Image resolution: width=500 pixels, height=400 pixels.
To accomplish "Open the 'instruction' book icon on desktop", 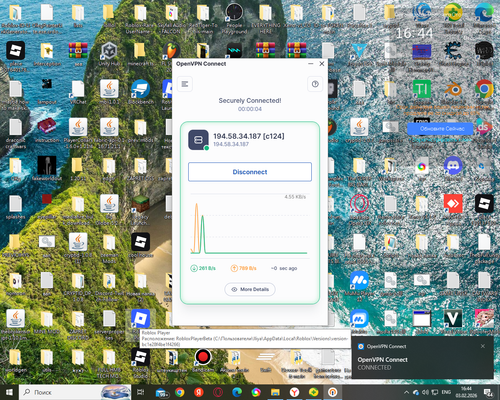I will pyautogui.click(x=47, y=130).
